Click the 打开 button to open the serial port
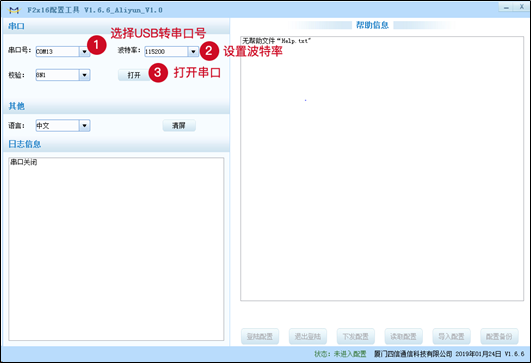 (134, 75)
